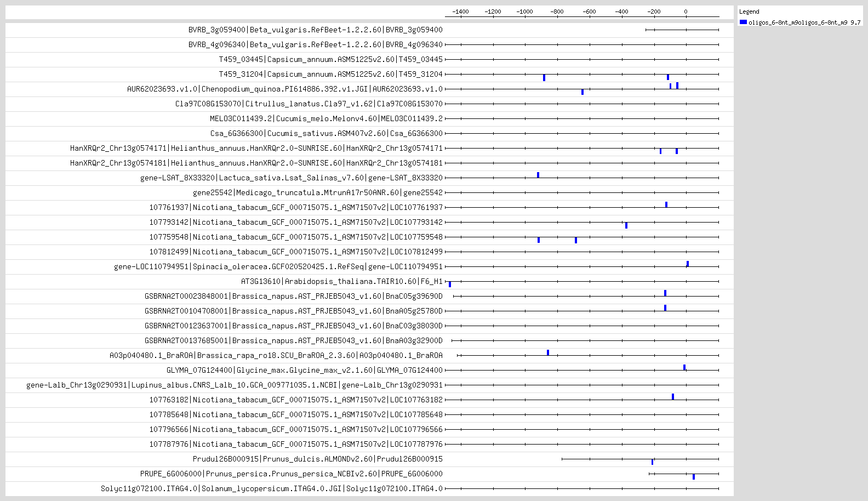This screenshot has width=868, height=501.
Task: Select the oligos_6-8nt_m9 legend entry text
Action: (804, 22)
